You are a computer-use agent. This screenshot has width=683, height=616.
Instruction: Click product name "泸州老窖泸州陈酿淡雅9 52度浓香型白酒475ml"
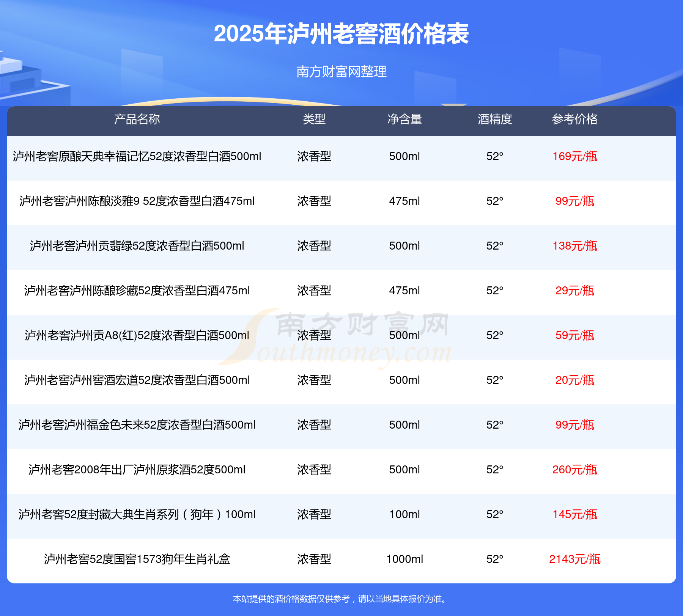coord(137,201)
